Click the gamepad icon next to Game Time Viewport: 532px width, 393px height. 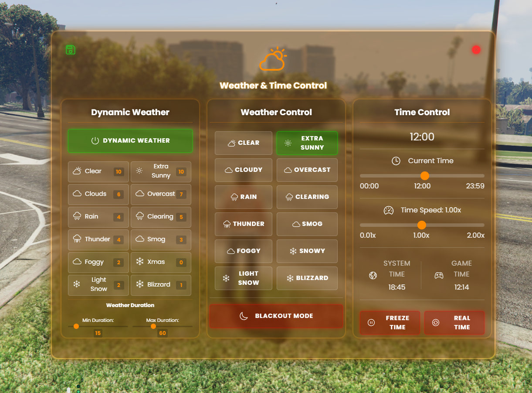tap(439, 275)
